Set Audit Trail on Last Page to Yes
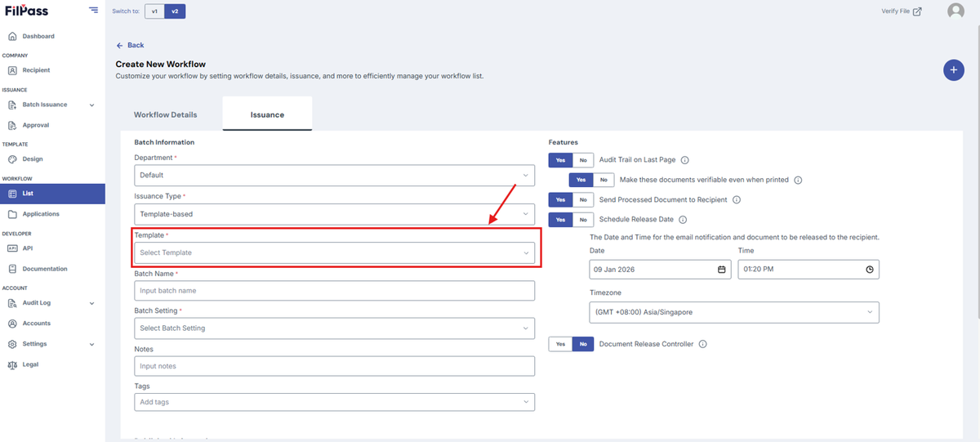The width and height of the screenshot is (980, 442). pos(560,160)
